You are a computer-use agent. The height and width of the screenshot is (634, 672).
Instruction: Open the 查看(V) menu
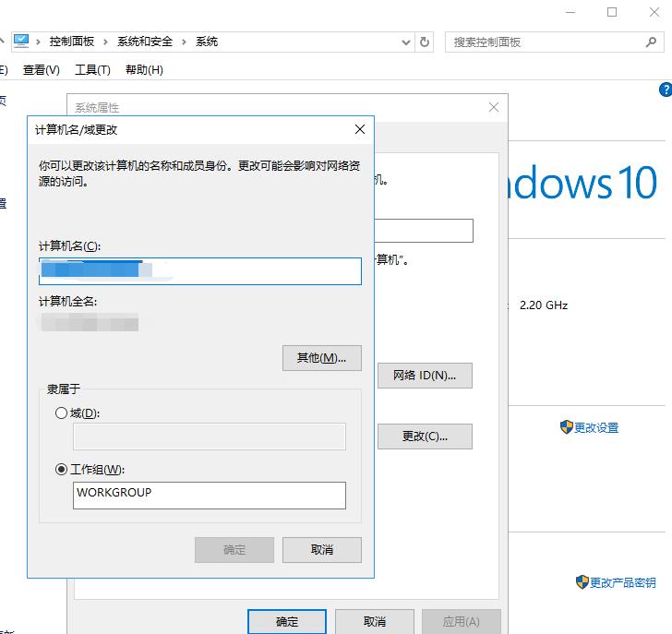pyautogui.click(x=42, y=70)
